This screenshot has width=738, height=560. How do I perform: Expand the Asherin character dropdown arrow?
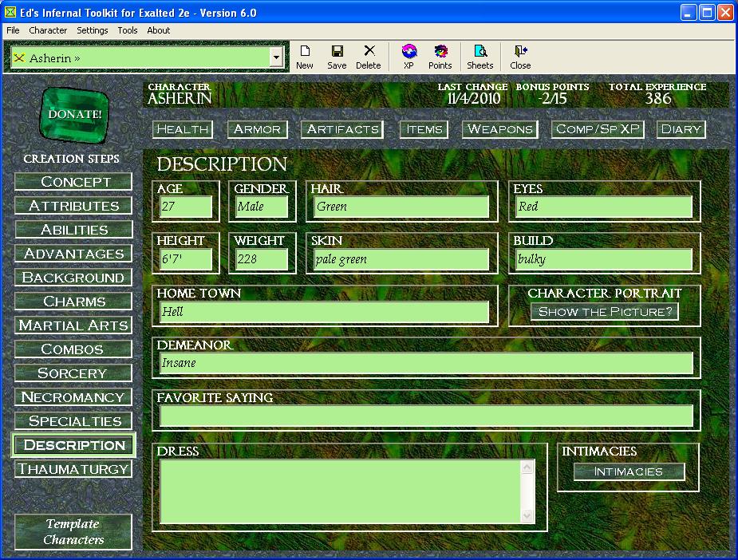(x=276, y=57)
